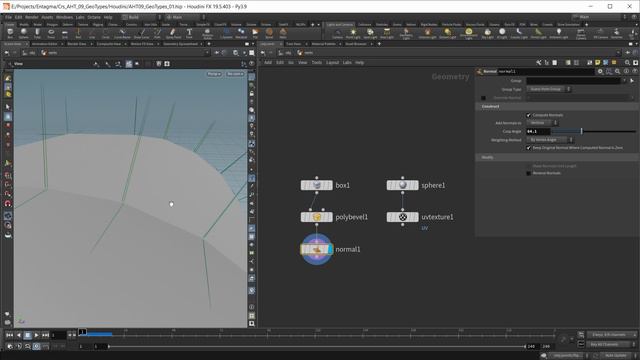Image resolution: width=640 pixels, height=360 pixels.
Task: Select the Tube shelf tool
Action: coord(37,33)
